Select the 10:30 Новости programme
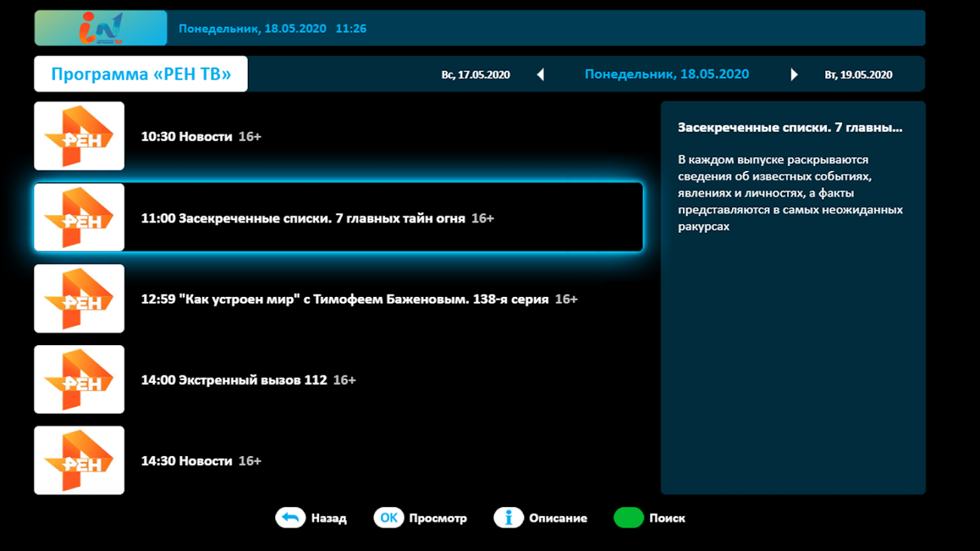This screenshot has width=980, height=551. coord(201,136)
